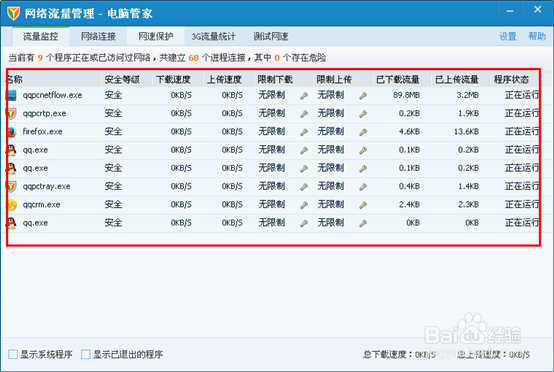Click the limit-download wrench for qqpctray.exe
The height and width of the screenshot is (372, 554).
[304, 187]
